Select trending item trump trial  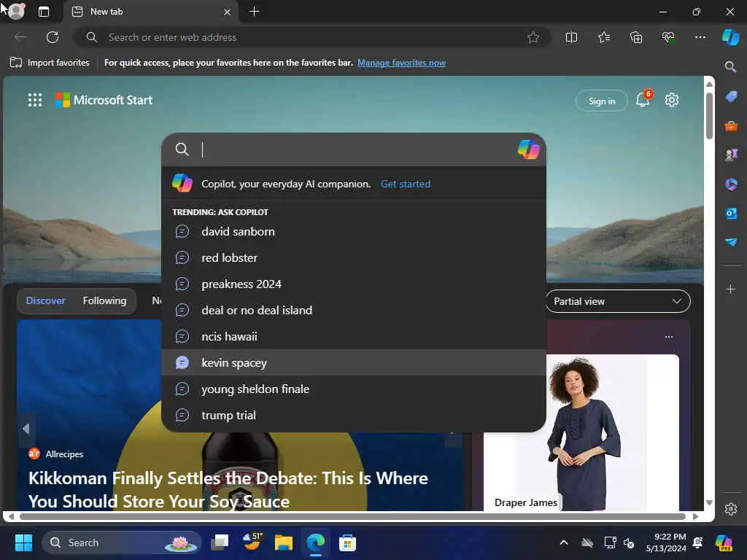pos(354,415)
